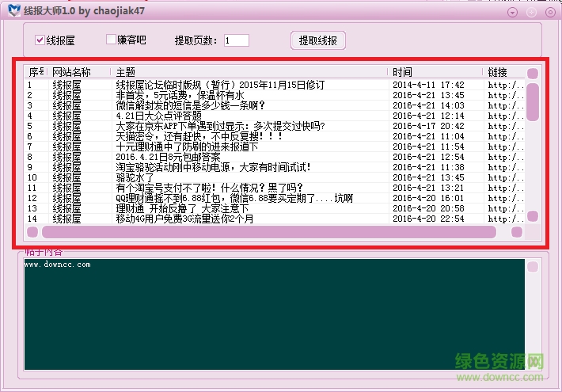Click time cell 2014-4-11 17:42
The image size is (562, 392).
click(428, 85)
